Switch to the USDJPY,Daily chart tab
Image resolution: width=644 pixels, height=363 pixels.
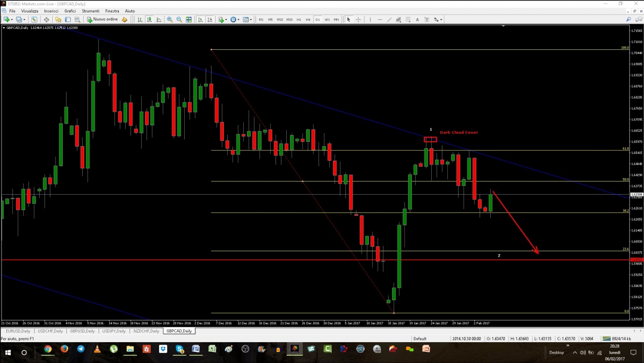click(x=114, y=331)
